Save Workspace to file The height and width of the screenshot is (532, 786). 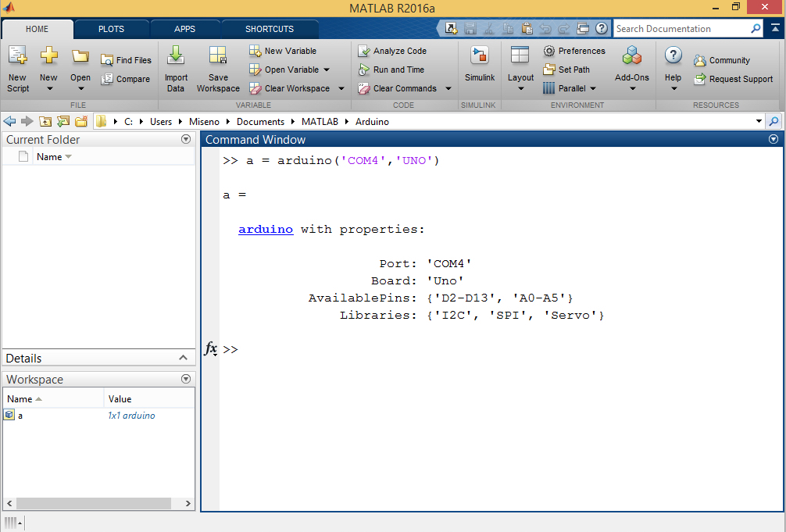218,70
